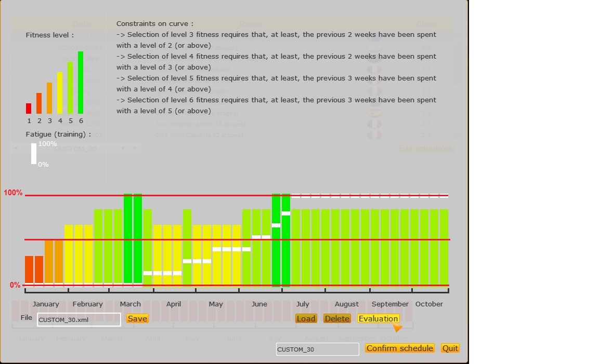Quit the fitness schedule editor
Screen dimensions: 599x364
(450, 348)
